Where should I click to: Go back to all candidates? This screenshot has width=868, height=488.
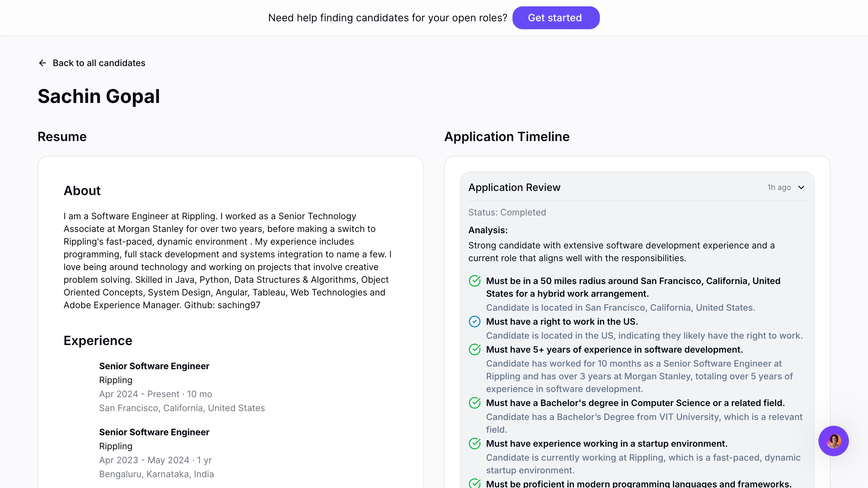(99, 63)
